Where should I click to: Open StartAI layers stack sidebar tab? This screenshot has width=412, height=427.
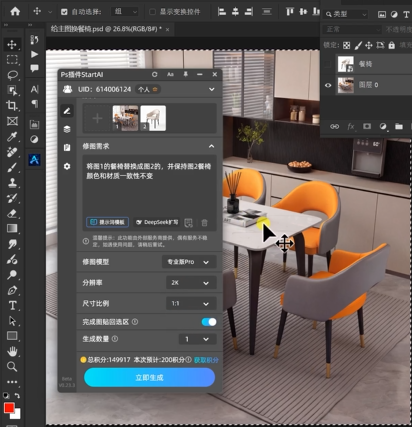67,129
